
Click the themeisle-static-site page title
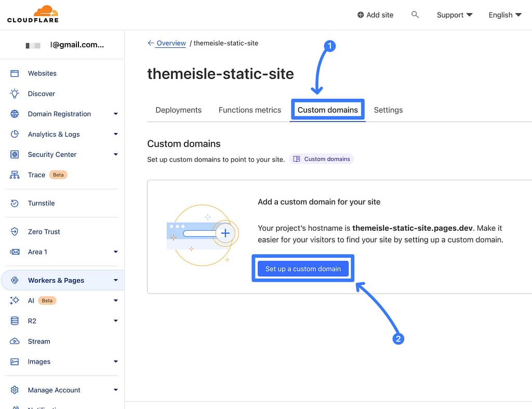(x=220, y=74)
